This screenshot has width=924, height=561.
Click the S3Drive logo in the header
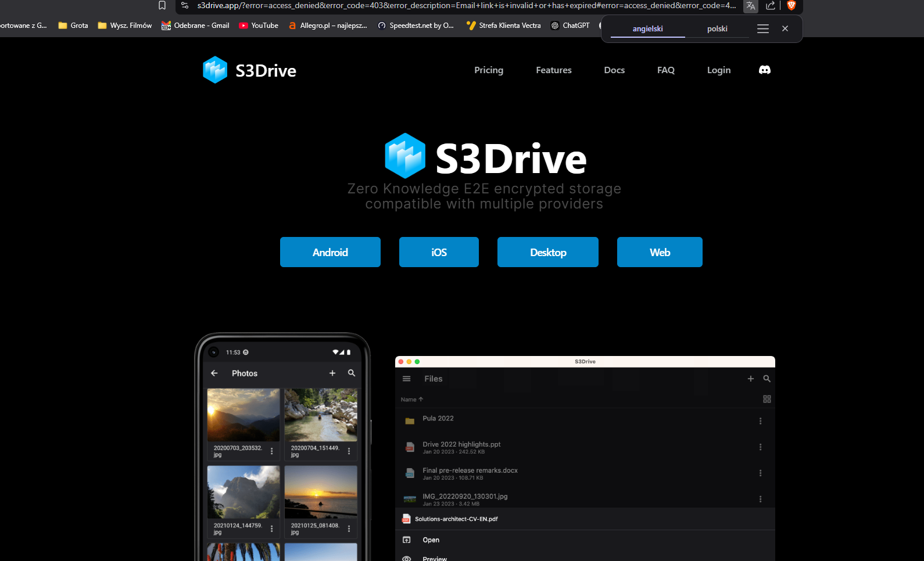click(x=249, y=70)
